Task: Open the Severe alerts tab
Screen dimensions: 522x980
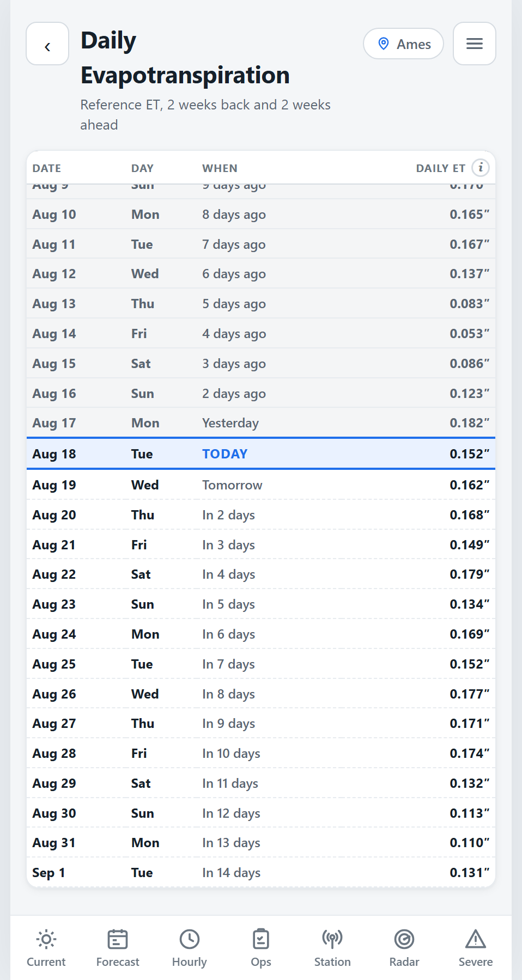Action: pyautogui.click(x=476, y=948)
